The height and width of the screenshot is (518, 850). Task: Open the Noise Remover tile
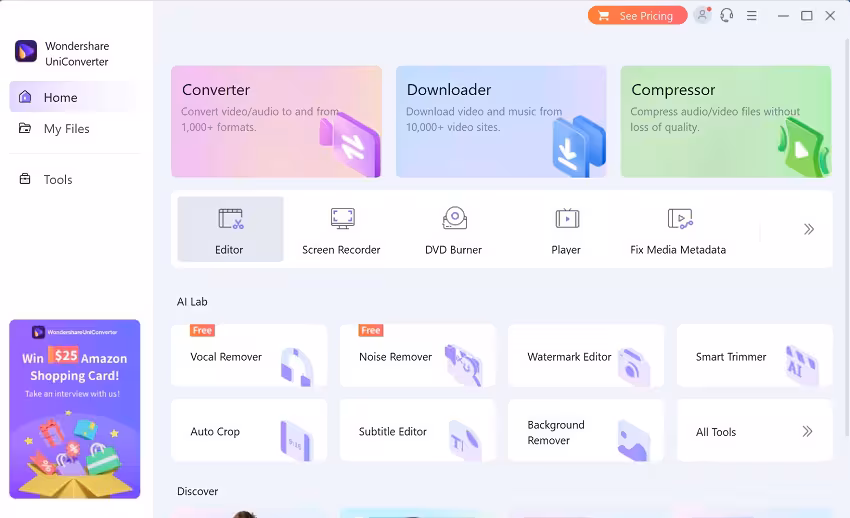pyautogui.click(x=417, y=355)
